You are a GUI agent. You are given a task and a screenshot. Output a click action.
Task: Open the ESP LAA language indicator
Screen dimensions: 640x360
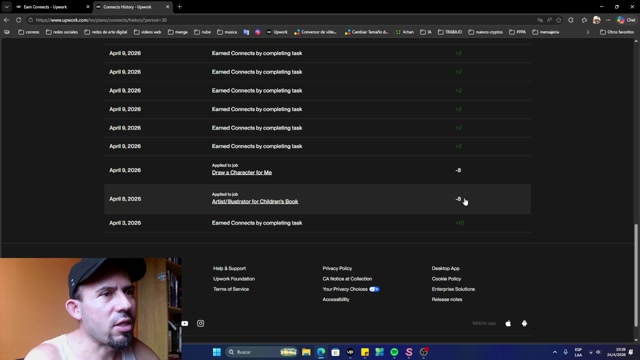578,352
